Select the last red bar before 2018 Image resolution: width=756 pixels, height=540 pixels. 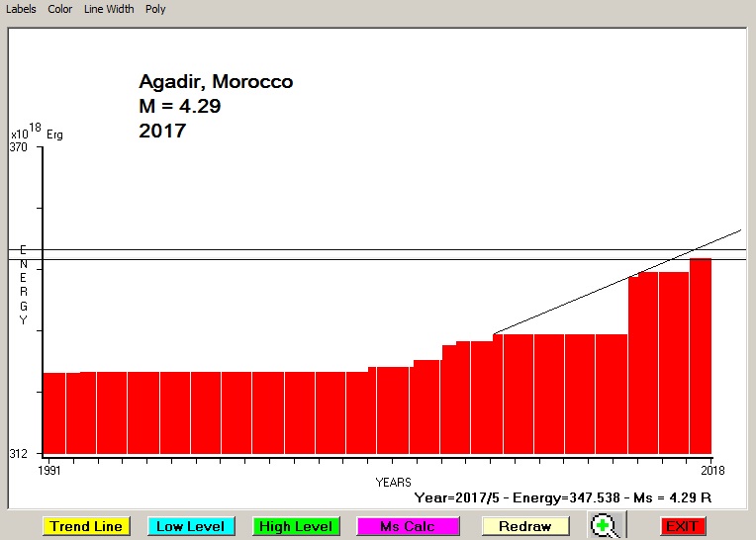701,356
